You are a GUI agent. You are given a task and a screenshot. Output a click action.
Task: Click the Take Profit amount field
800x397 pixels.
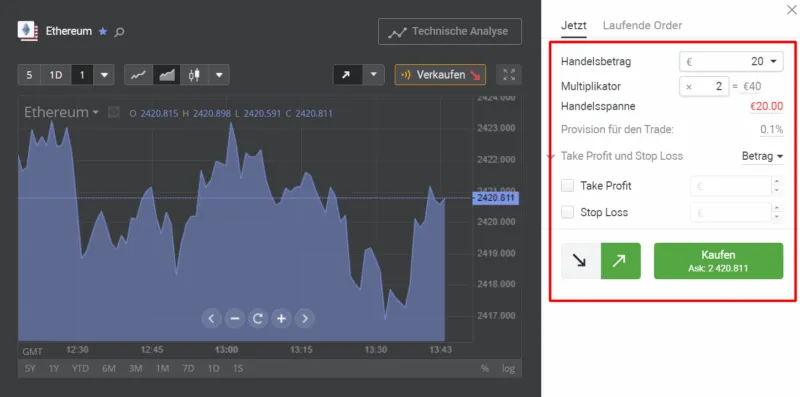pos(731,186)
